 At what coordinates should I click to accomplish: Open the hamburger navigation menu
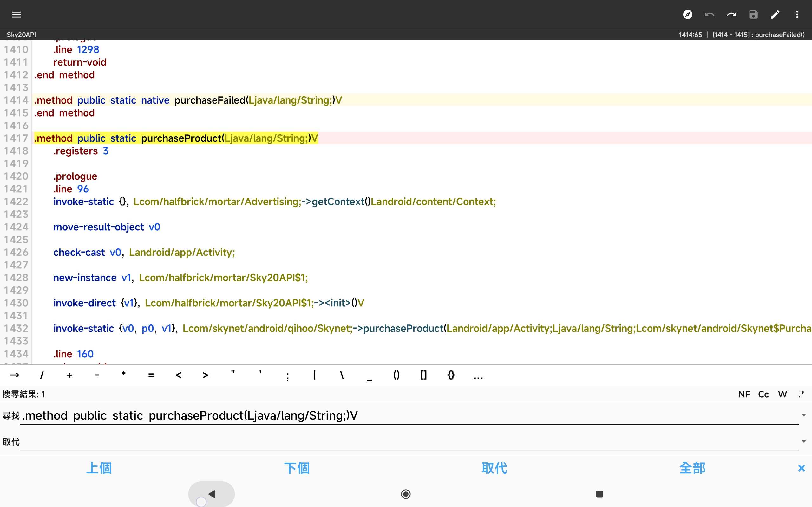point(16,15)
